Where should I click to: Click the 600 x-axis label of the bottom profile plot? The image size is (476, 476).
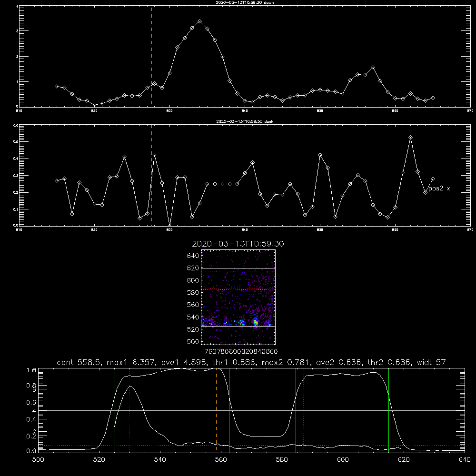343,460
